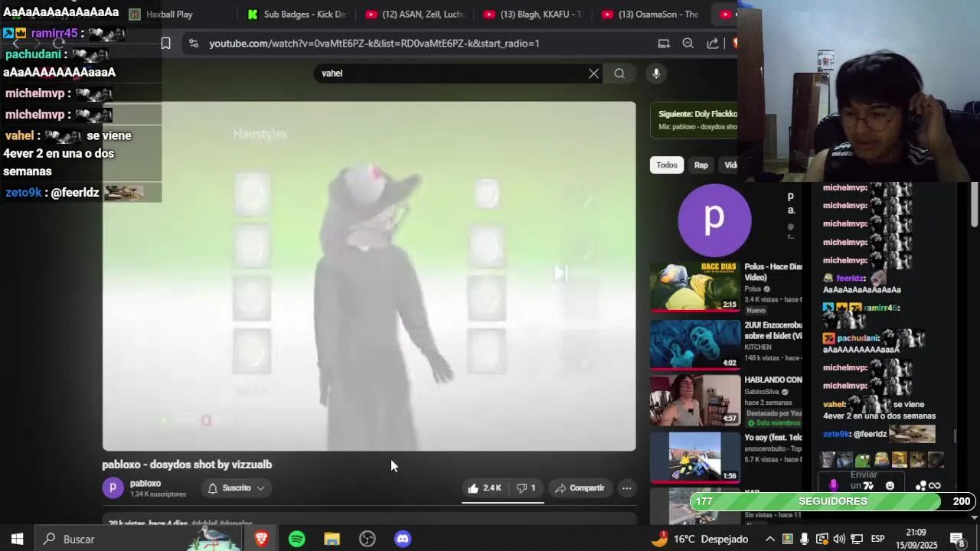Viewport: 980px width, 551px height.
Task: Click the microphone tray icon
Action: click(x=804, y=539)
